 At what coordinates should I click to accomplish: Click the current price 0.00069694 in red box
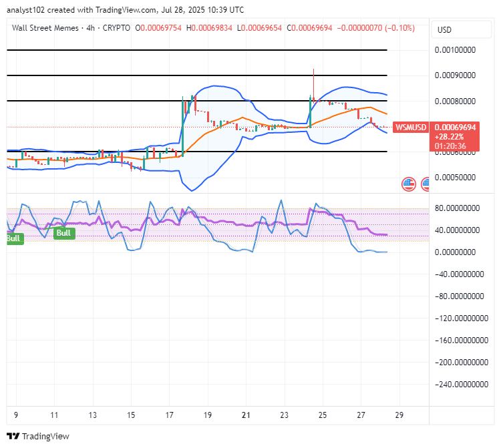point(455,128)
